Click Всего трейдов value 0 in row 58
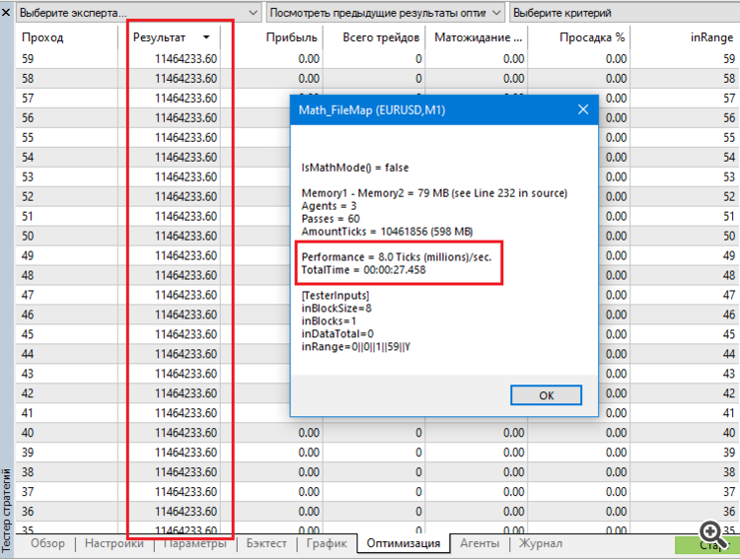Viewport: 740px width, 560px height. coord(418,79)
